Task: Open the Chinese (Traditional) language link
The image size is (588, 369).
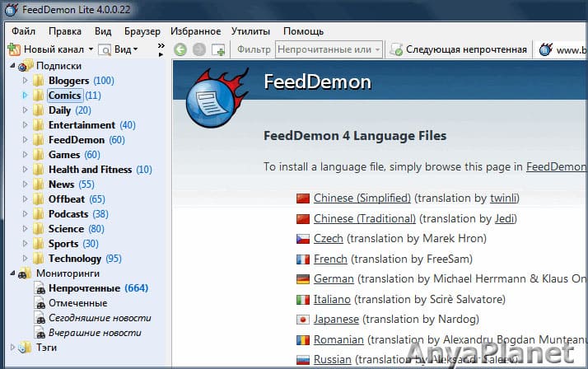Action: [365, 218]
